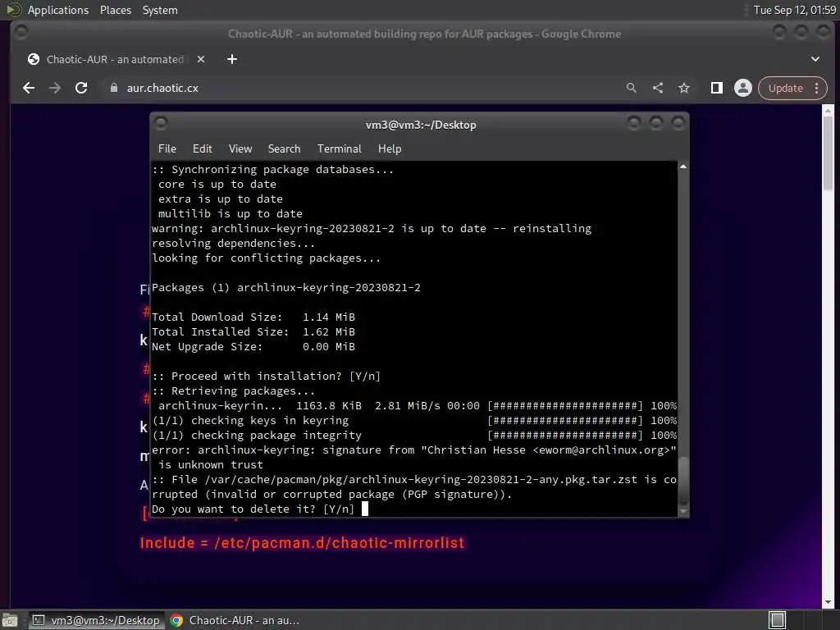Open a new Chrome tab
The image size is (840, 630).
point(232,59)
